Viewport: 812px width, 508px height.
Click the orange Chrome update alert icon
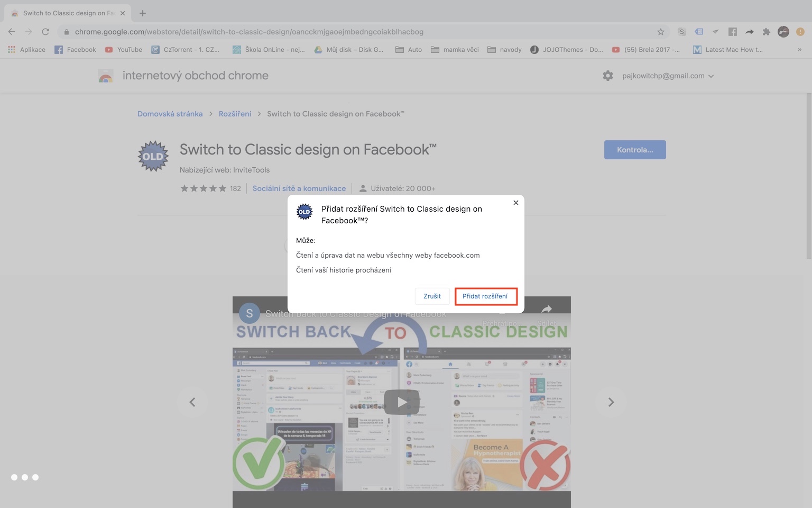tap(800, 32)
